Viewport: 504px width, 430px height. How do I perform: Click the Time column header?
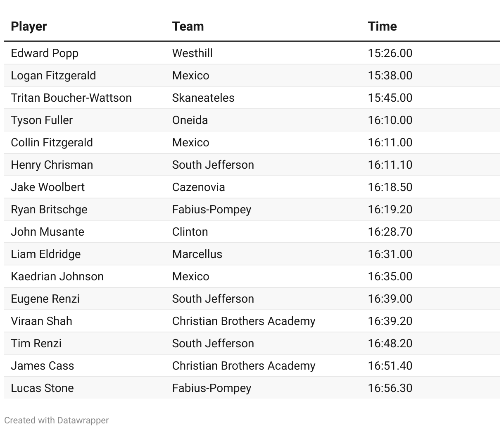pyautogui.click(x=382, y=26)
